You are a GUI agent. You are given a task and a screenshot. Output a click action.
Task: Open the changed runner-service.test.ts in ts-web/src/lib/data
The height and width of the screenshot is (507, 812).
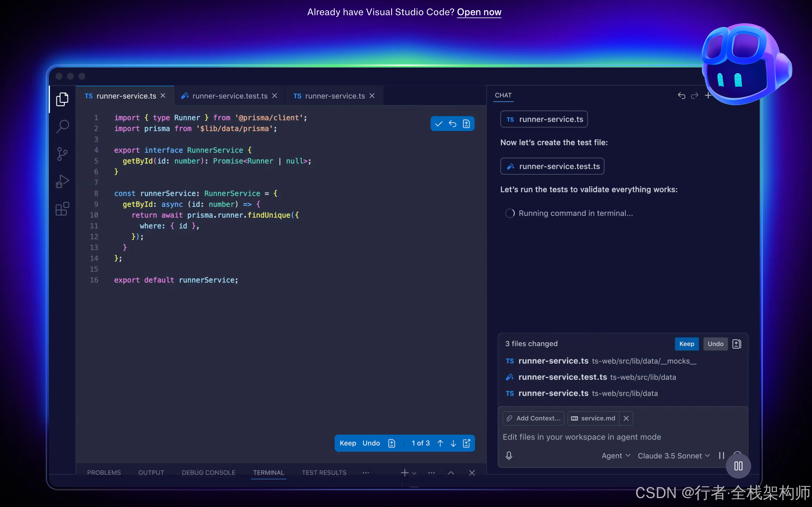(591, 377)
